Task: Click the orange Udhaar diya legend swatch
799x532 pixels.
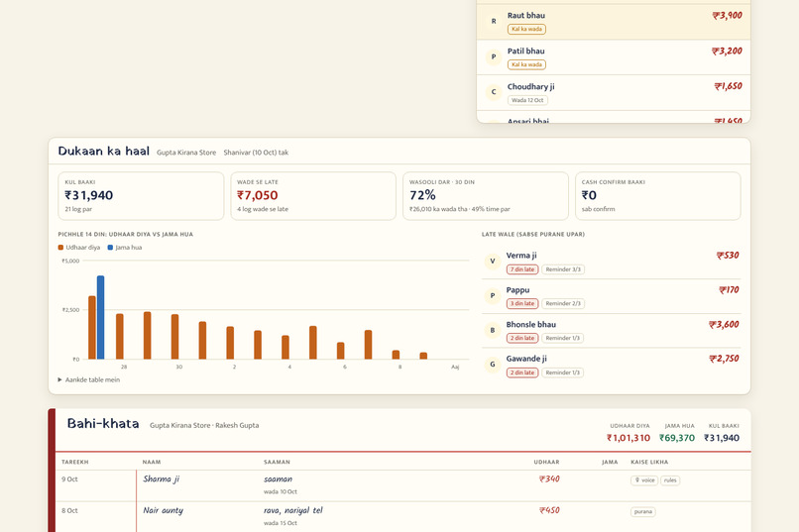Action: pos(60,248)
